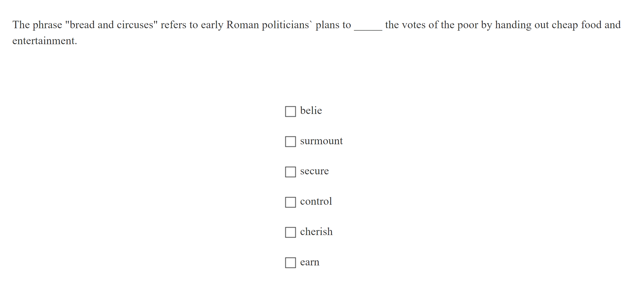Click the 'cherish' answer label text
Viewport: 644px width, 296px height.
tap(316, 232)
